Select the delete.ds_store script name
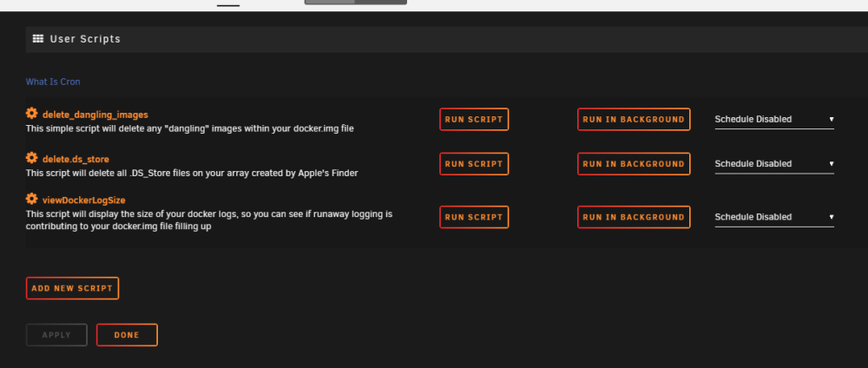868x368 pixels. pos(76,160)
